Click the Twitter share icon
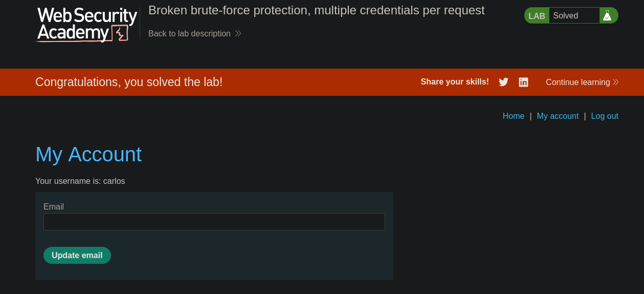Image resolution: width=644 pixels, height=294 pixels. (x=503, y=82)
